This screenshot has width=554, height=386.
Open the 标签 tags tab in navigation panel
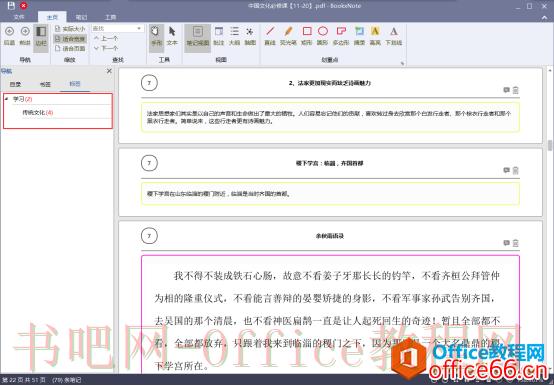[x=75, y=84]
